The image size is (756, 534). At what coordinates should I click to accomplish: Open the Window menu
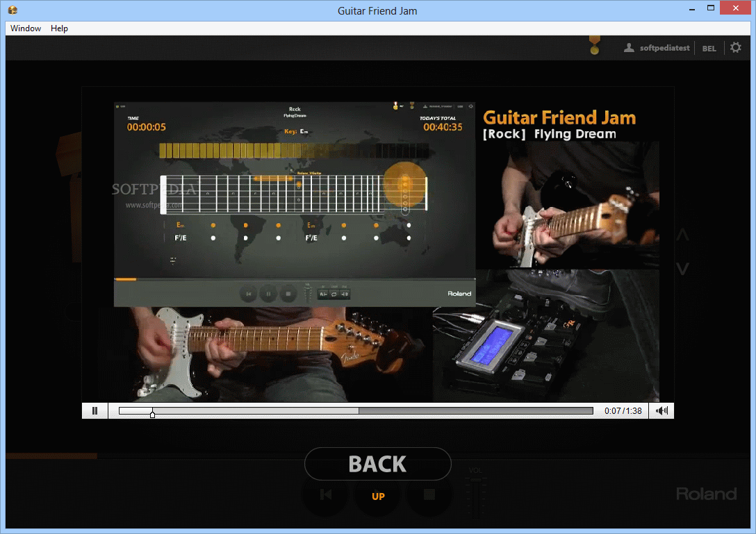click(x=26, y=28)
